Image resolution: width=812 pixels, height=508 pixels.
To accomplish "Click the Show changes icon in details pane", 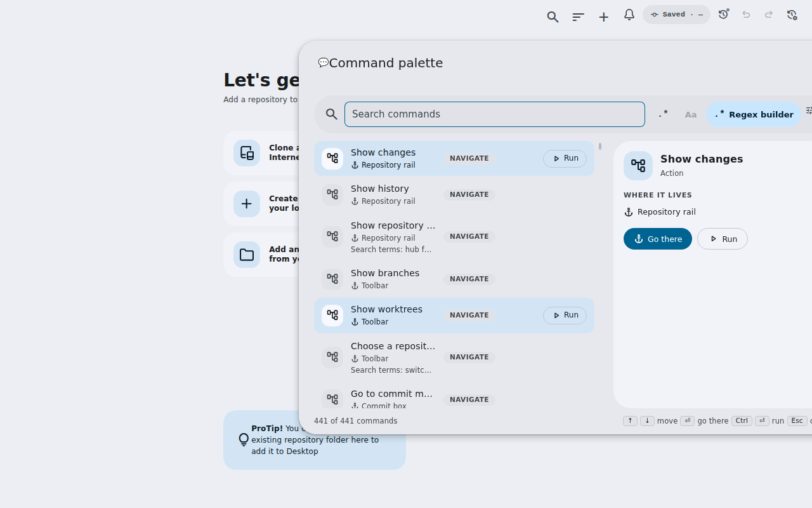I will coord(638,166).
